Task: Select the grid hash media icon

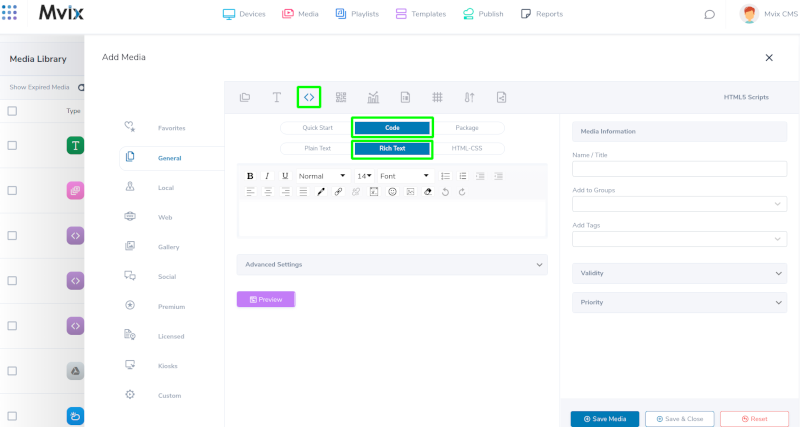Action: (437, 97)
